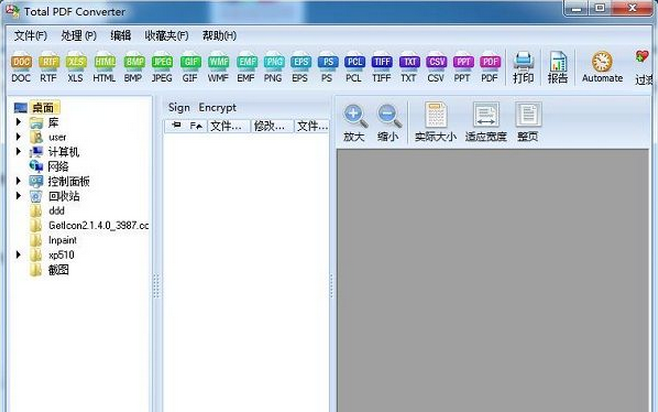Sort by the 修改... column header

click(x=272, y=126)
